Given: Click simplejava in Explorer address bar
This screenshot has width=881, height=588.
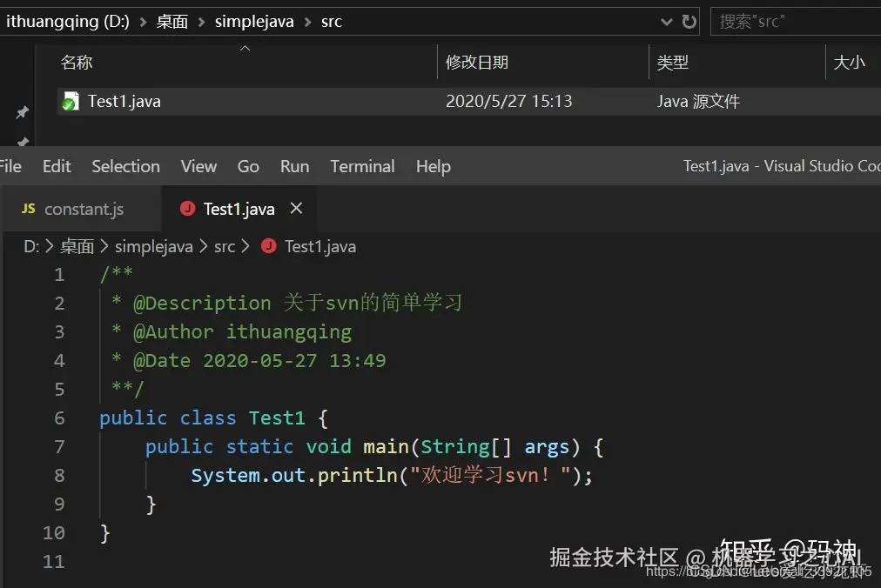Looking at the screenshot, I should [254, 22].
